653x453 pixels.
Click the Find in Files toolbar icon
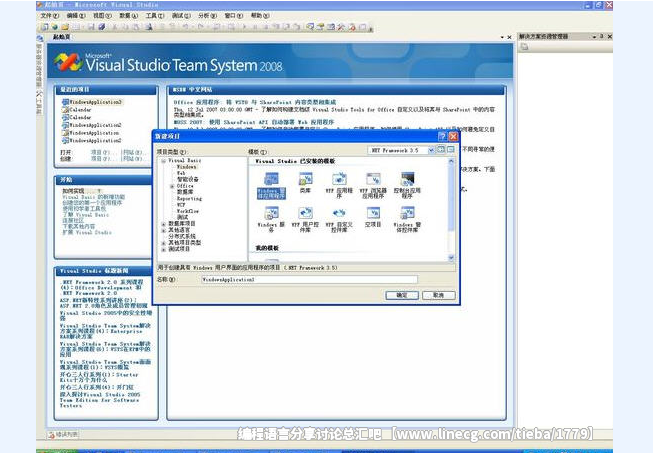pyautogui.click(x=148, y=27)
